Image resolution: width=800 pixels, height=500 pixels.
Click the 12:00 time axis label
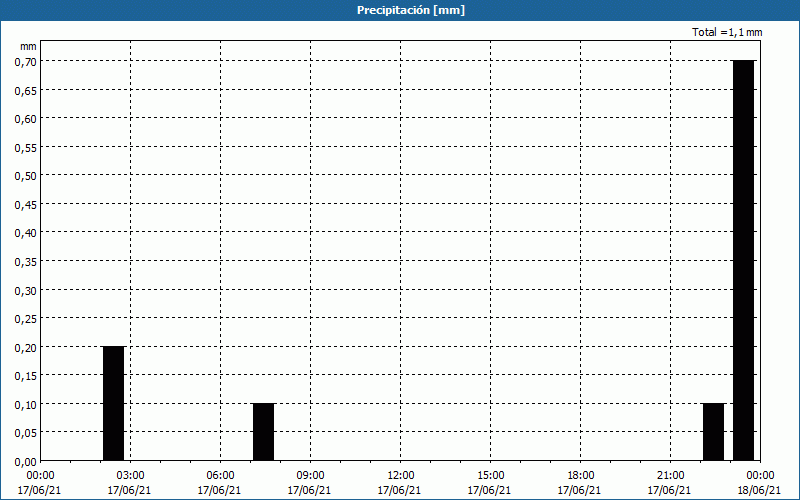click(401, 476)
